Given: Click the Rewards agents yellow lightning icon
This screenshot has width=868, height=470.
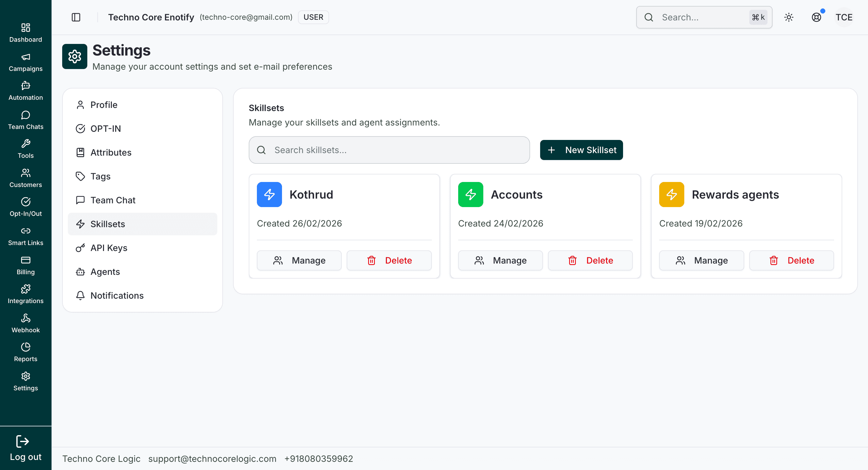Looking at the screenshot, I should (671, 195).
